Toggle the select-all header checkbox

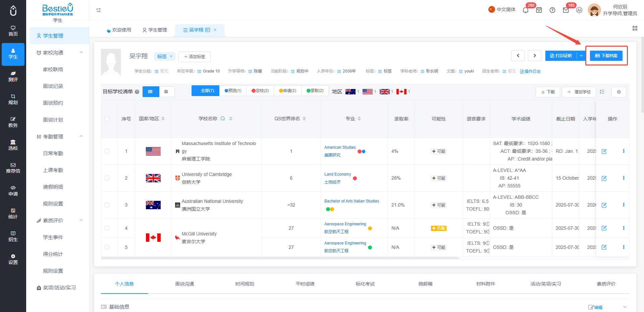coord(107,119)
